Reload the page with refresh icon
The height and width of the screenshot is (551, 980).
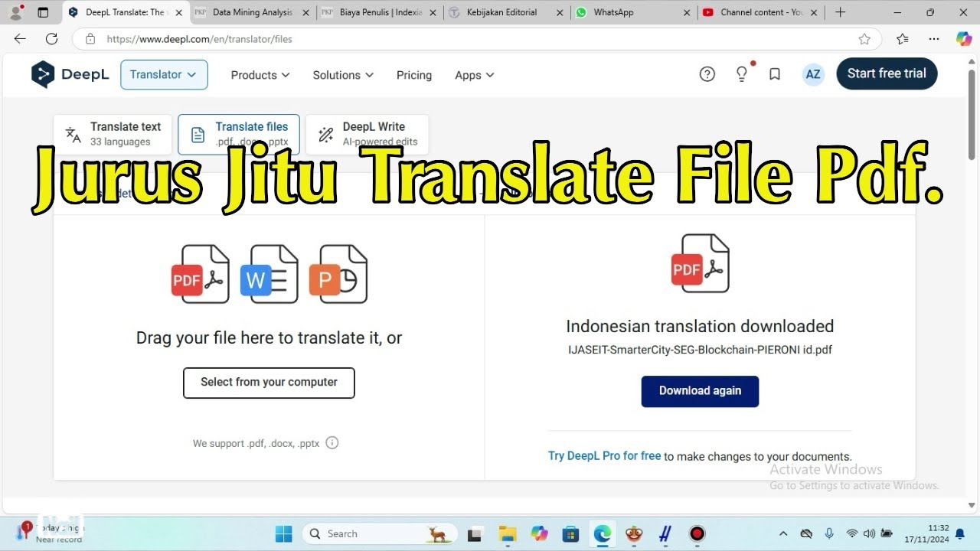tap(51, 39)
